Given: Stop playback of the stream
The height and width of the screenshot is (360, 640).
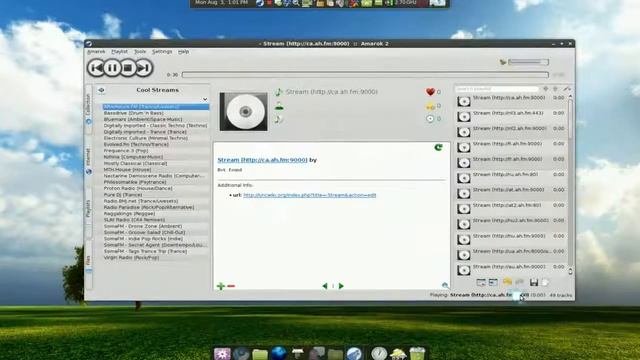Looking at the screenshot, I should 128,68.
